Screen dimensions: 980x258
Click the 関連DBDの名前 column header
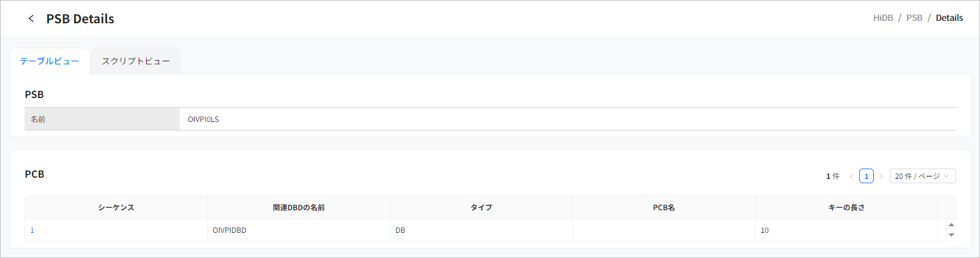(299, 208)
